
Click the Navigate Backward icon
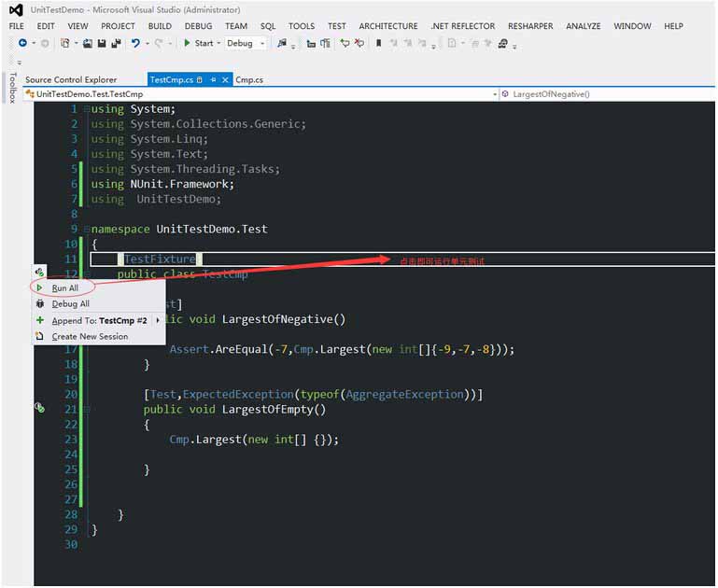click(x=22, y=43)
